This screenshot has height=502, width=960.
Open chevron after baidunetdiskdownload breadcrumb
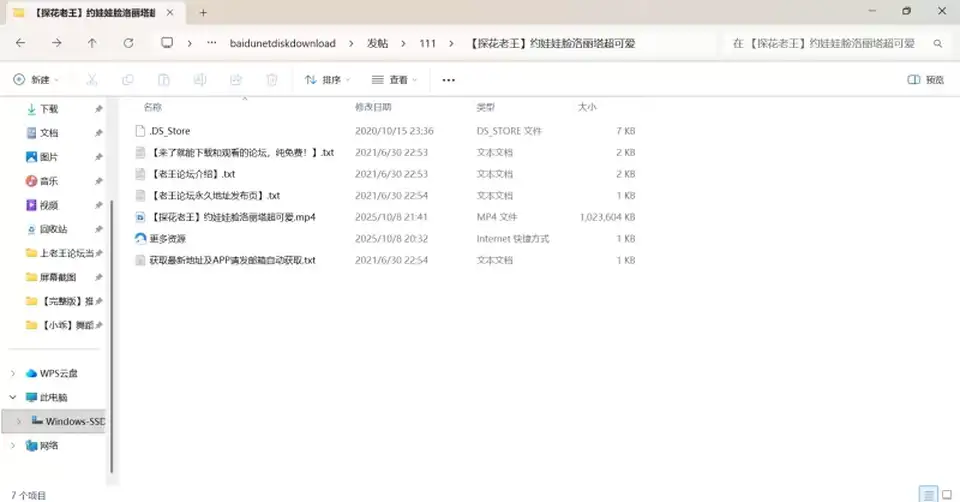(351, 43)
